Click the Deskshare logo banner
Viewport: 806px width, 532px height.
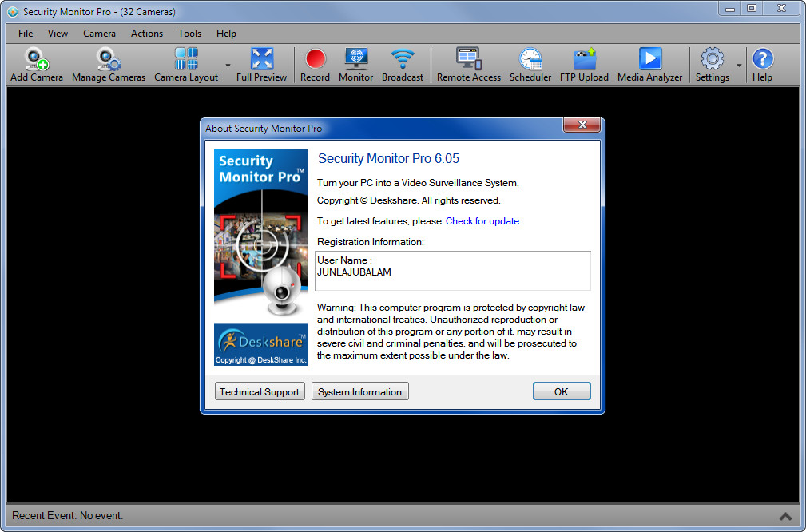[x=260, y=344]
